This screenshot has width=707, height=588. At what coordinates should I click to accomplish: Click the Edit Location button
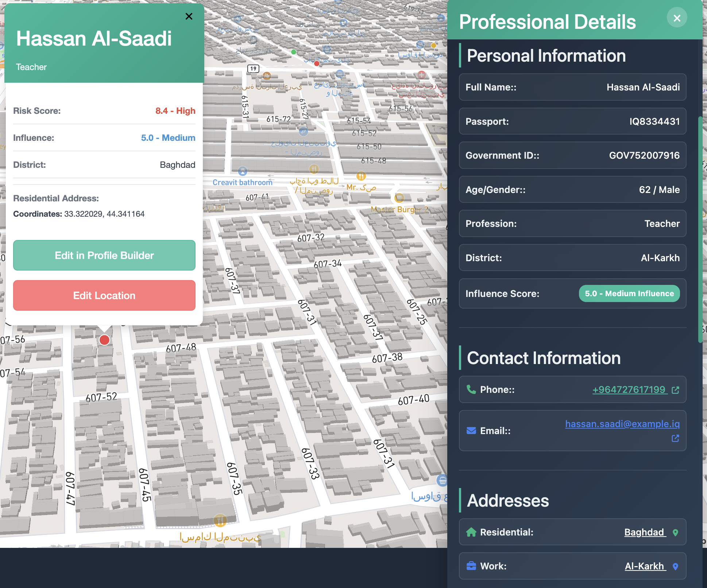tap(104, 295)
